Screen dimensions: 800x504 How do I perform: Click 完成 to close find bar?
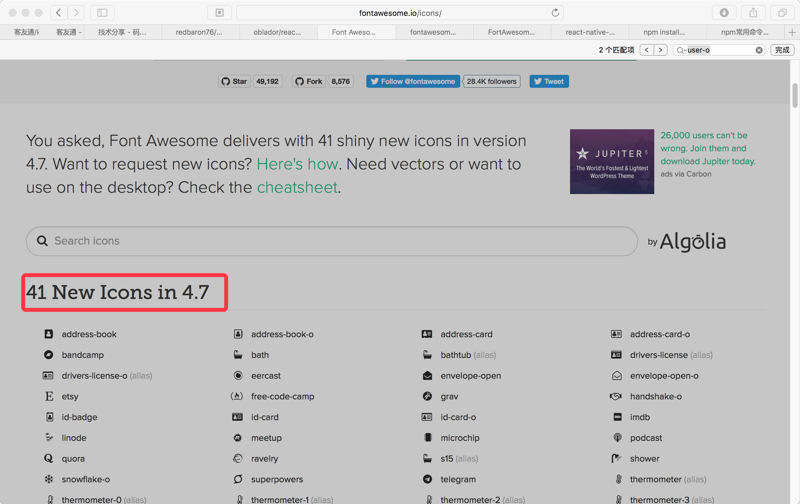[x=782, y=50]
